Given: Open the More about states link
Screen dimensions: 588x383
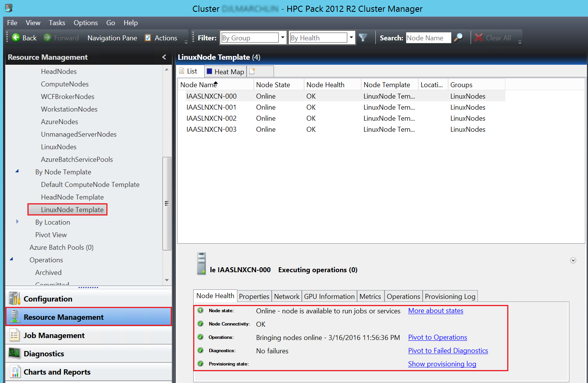Looking at the screenshot, I should (436, 311).
